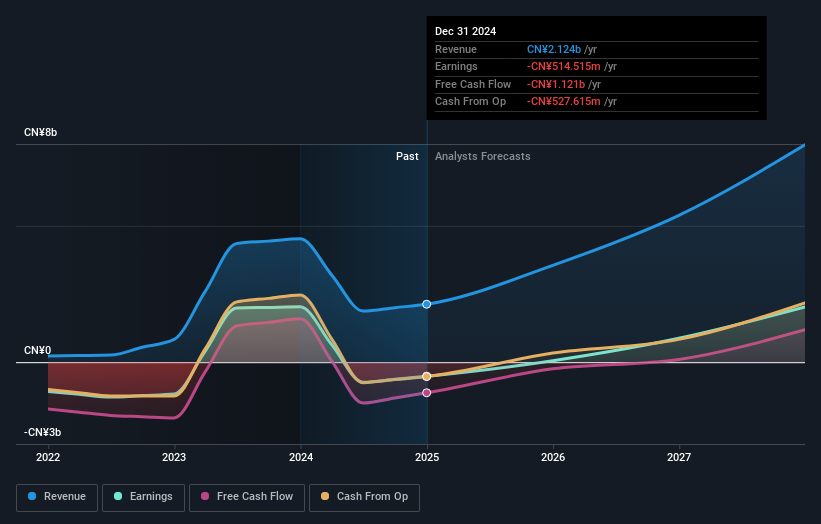Image resolution: width=821 pixels, height=524 pixels.
Task: Click the 2026 x-axis label
Action: (553, 457)
